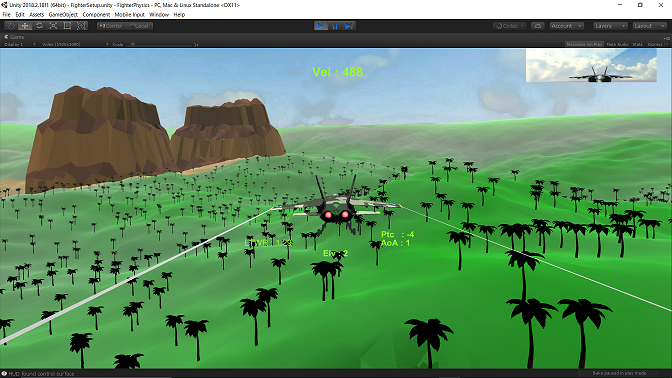This screenshot has height=378, width=672.
Task: Select the Scale tool
Action: click(53, 26)
